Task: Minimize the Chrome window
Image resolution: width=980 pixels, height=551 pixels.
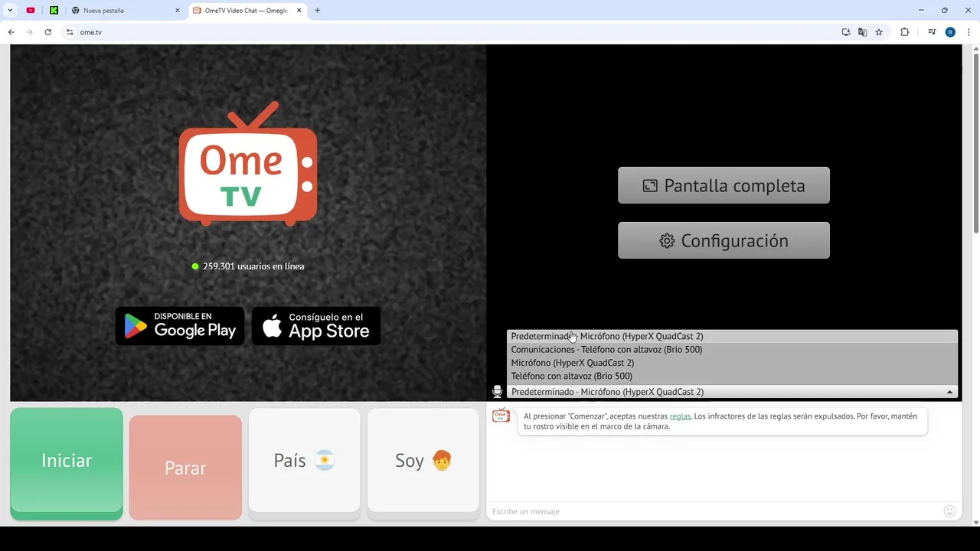Action: pos(921,10)
